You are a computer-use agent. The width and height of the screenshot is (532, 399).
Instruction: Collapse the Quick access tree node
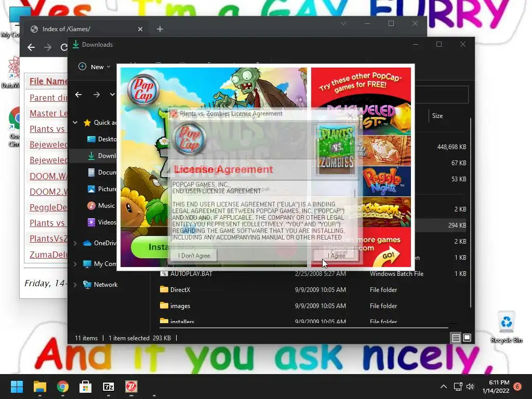75,123
